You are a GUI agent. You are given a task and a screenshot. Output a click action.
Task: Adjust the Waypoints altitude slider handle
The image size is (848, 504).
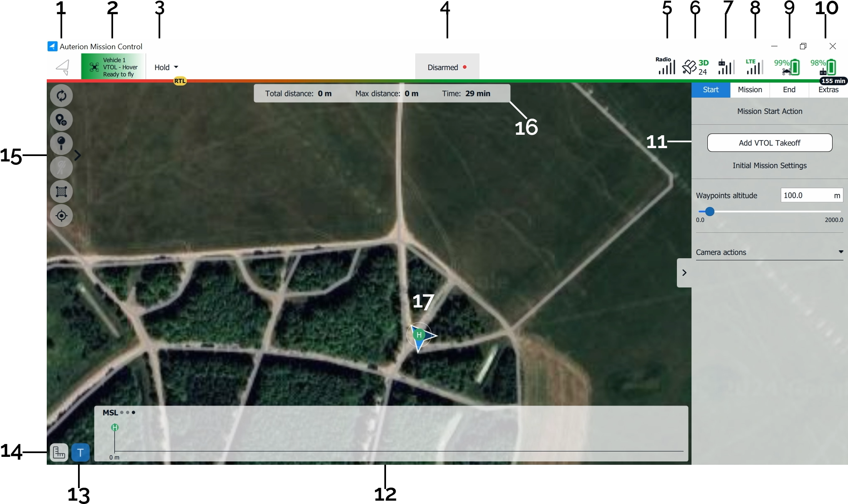point(709,212)
